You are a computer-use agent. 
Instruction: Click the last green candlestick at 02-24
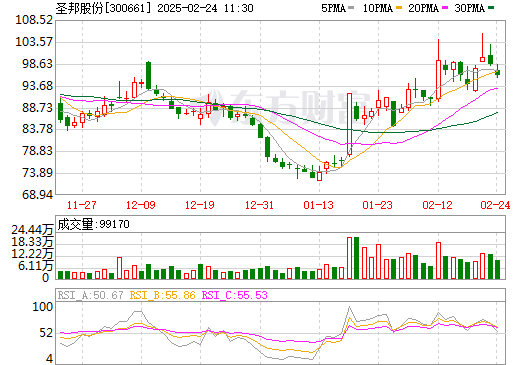(498, 72)
